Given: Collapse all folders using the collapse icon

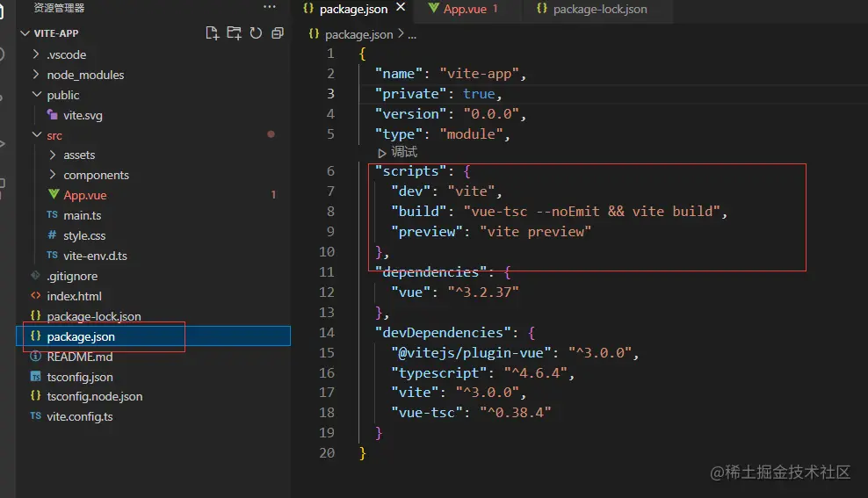Looking at the screenshot, I should click(x=278, y=33).
